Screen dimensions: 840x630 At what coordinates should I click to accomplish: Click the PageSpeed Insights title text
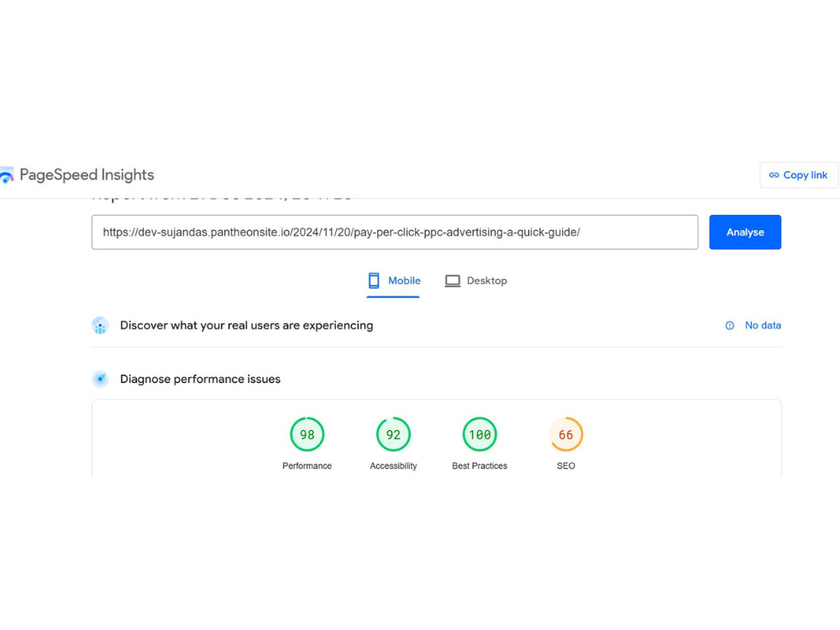coord(87,175)
